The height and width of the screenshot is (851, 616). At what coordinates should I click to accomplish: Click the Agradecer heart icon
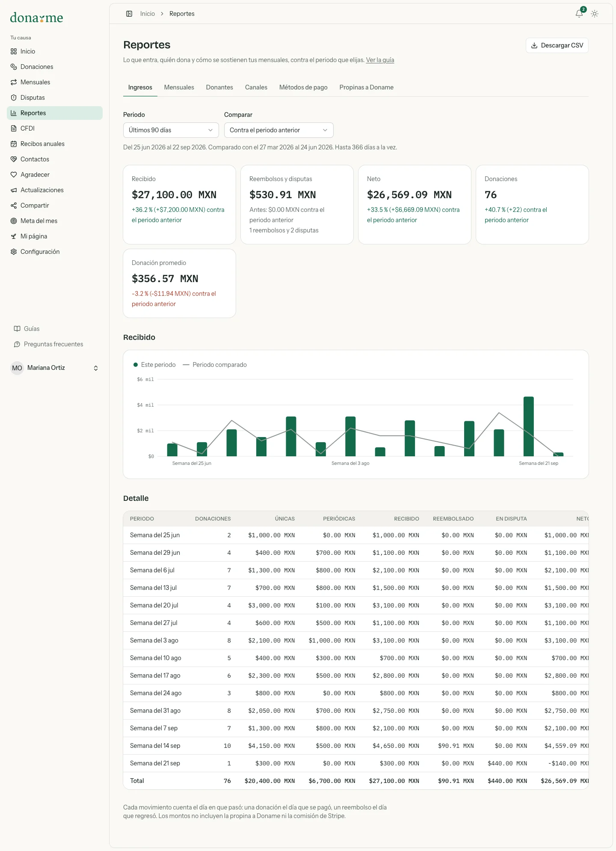tap(14, 175)
